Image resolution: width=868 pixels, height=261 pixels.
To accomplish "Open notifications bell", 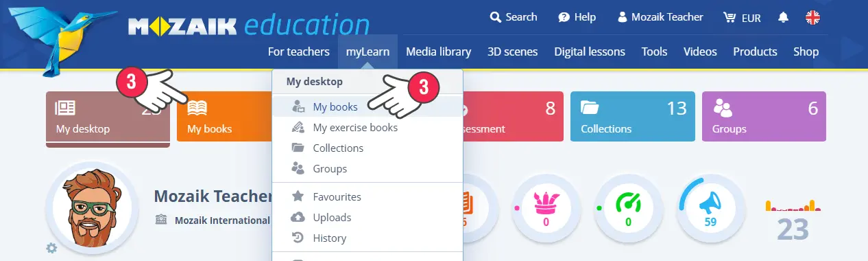I will 783,18.
